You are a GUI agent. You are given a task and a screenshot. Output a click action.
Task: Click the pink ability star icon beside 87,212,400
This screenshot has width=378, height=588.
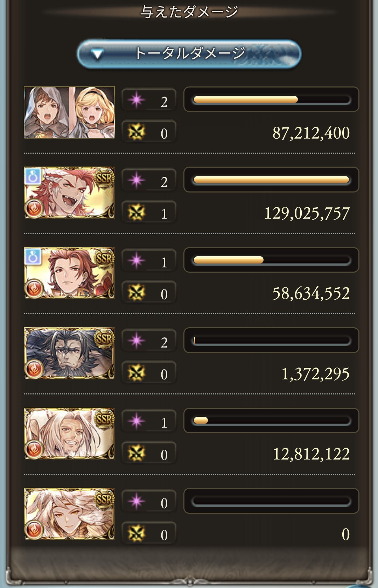(136, 100)
